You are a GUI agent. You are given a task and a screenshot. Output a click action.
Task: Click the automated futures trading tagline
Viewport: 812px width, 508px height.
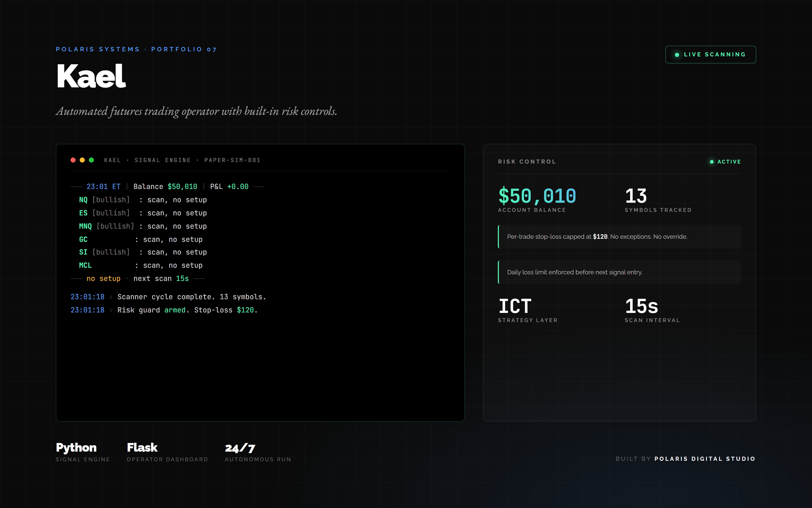tap(196, 111)
